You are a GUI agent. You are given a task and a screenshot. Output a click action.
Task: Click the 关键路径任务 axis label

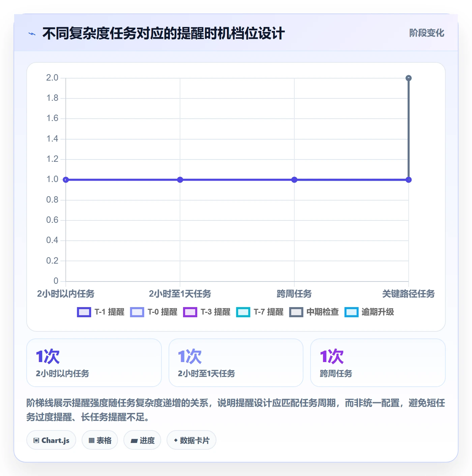pyautogui.click(x=408, y=294)
